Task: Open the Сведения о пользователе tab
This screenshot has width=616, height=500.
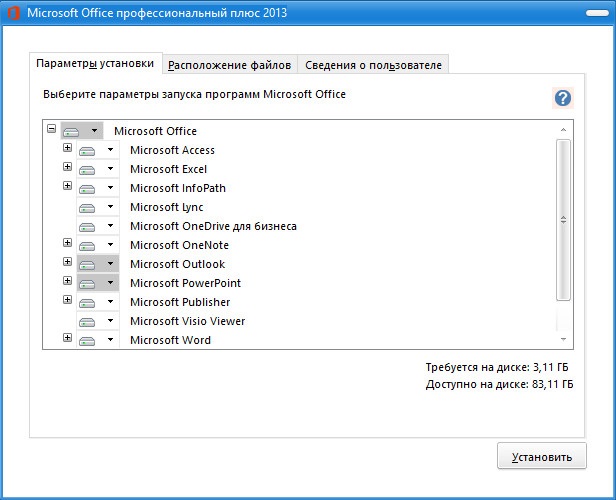Action: [374, 65]
